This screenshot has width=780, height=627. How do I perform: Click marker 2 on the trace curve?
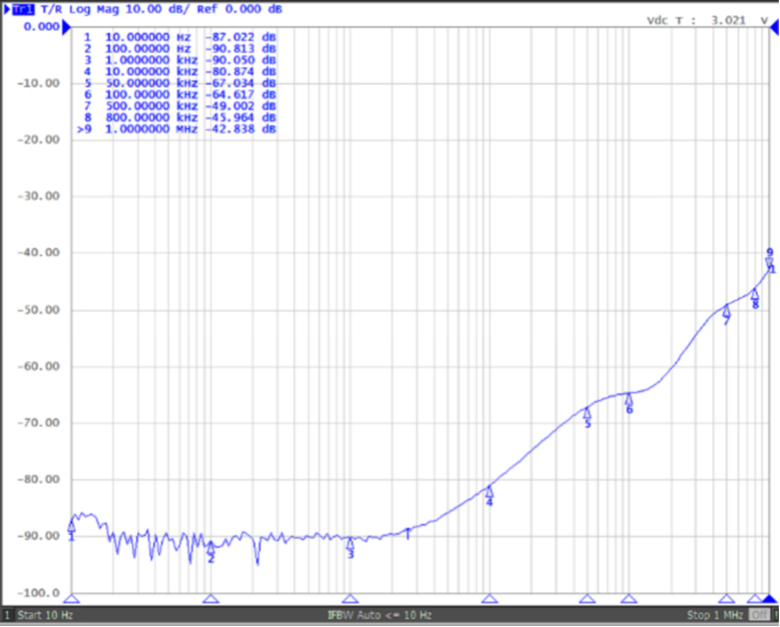click(211, 548)
